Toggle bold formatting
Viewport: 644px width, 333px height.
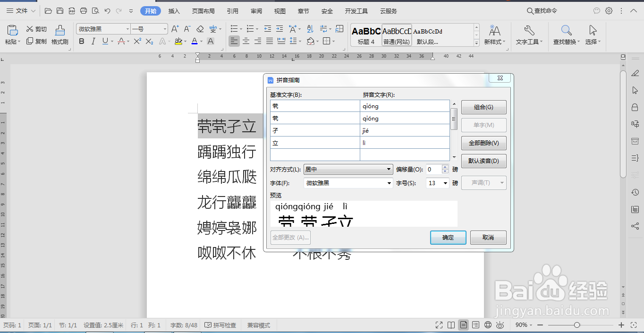pyautogui.click(x=81, y=42)
